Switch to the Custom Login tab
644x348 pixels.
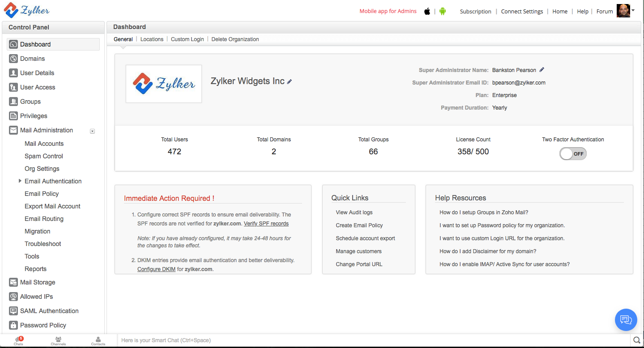(187, 39)
